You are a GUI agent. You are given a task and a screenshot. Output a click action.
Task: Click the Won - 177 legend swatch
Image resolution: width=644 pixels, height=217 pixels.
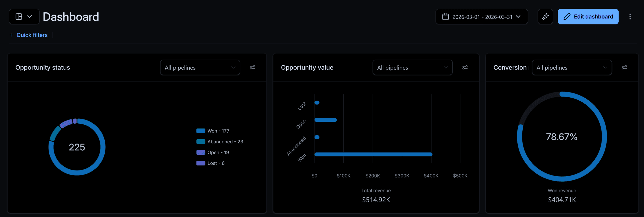coord(201,131)
